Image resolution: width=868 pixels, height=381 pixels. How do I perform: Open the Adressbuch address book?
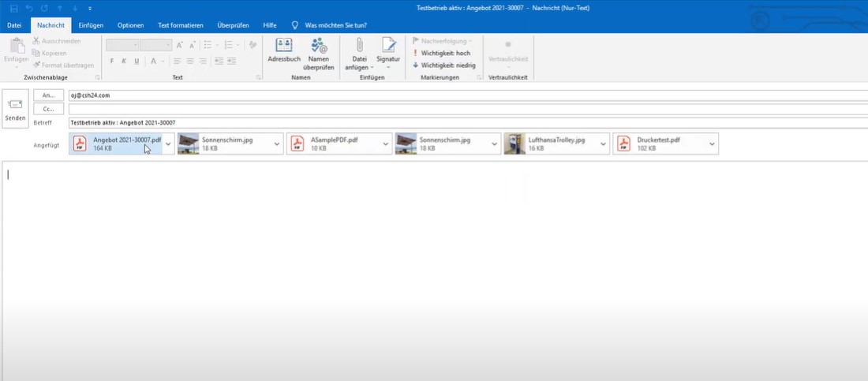[284, 51]
